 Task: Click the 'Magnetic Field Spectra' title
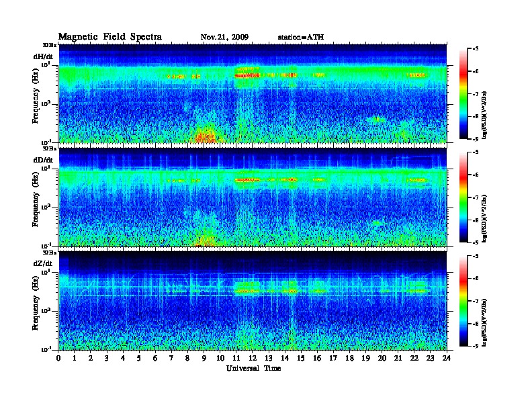pyautogui.click(x=110, y=37)
